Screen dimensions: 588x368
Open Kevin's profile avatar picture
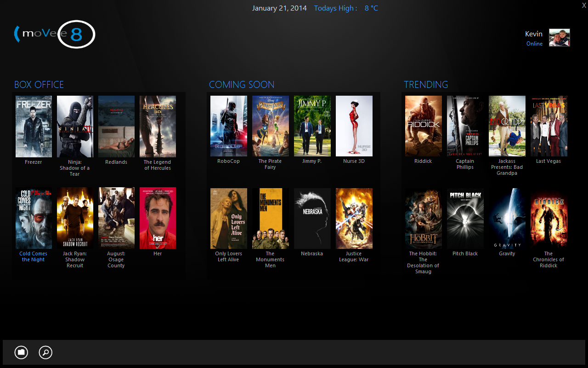(560, 38)
